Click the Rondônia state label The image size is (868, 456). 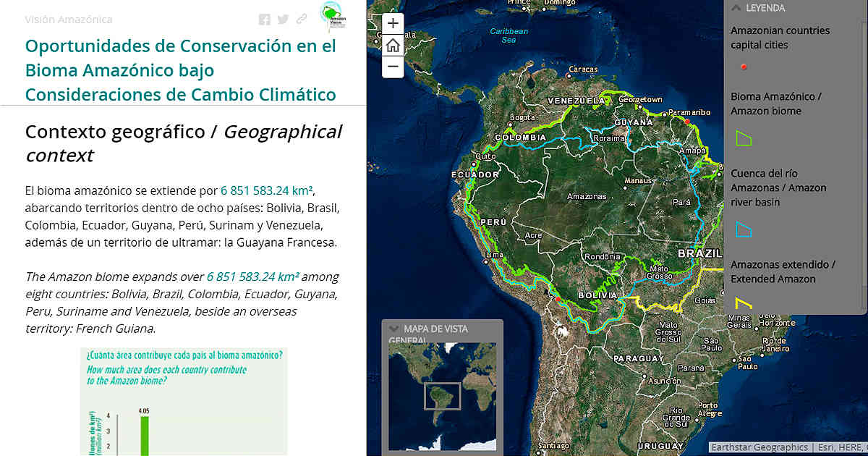point(602,256)
